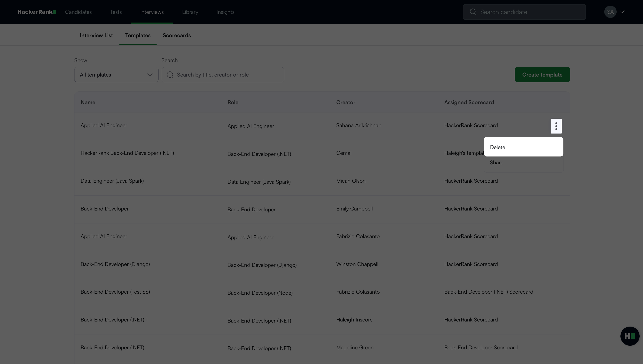
Task: Open the Interview List tab
Action: [x=96, y=36]
